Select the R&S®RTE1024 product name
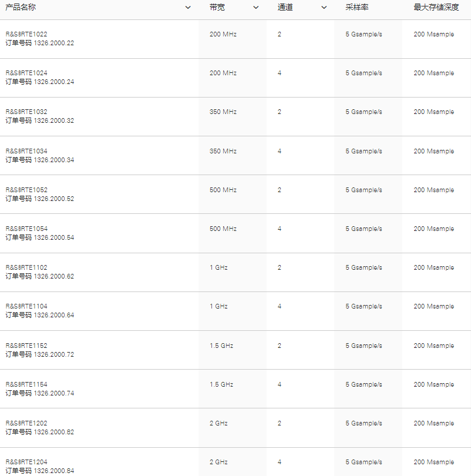The height and width of the screenshot is (476, 471). (26, 73)
